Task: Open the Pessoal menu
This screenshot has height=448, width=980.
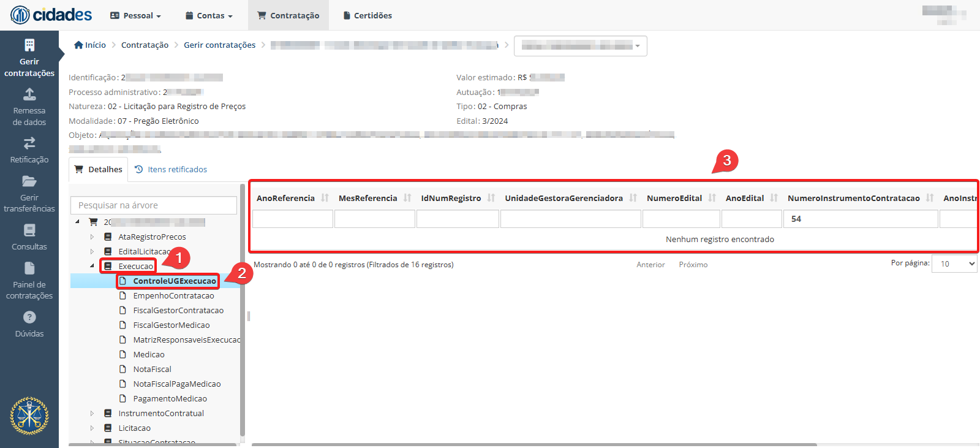Action: click(x=135, y=15)
